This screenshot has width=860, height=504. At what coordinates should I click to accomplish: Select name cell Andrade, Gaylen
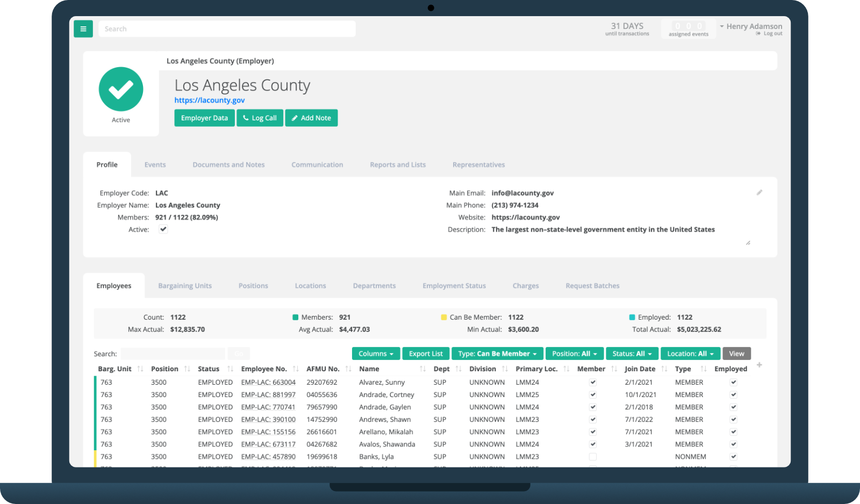[x=385, y=407]
